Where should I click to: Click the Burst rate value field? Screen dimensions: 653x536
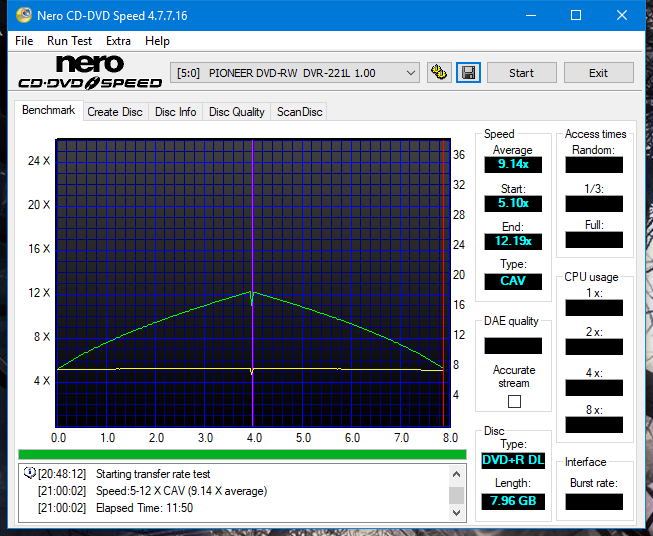(x=594, y=502)
